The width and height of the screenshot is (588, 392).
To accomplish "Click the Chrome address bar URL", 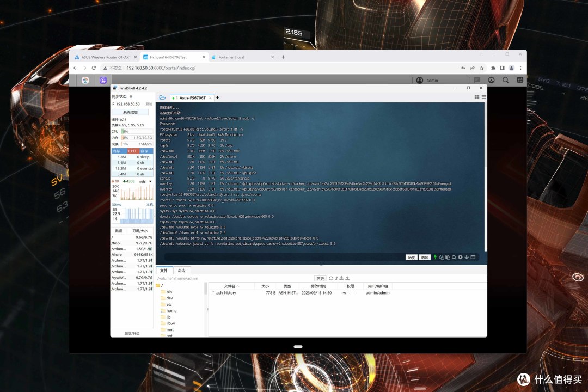I will tap(161, 68).
